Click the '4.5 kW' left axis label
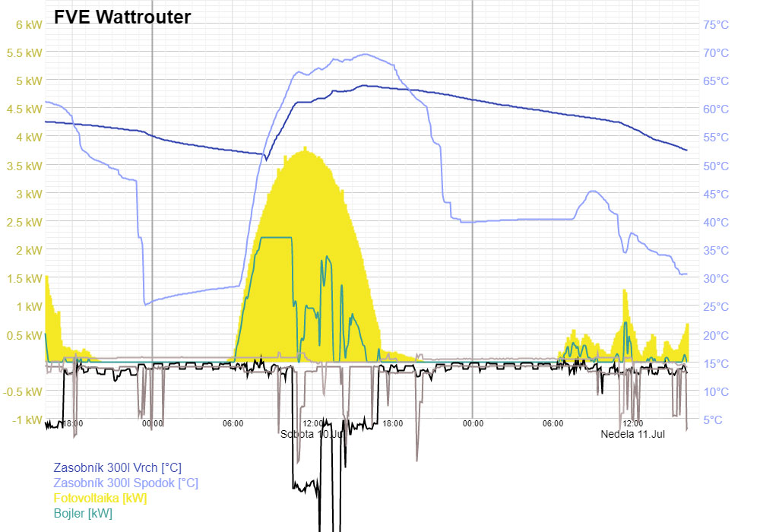Image resolution: width=760 pixels, height=532 pixels. click(x=24, y=109)
